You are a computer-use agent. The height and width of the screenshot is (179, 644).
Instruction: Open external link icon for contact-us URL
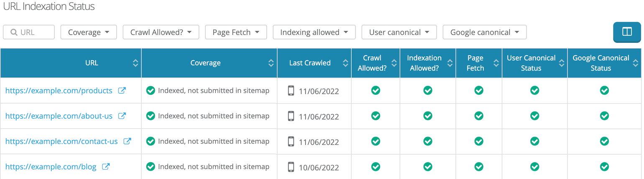[x=127, y=141]
